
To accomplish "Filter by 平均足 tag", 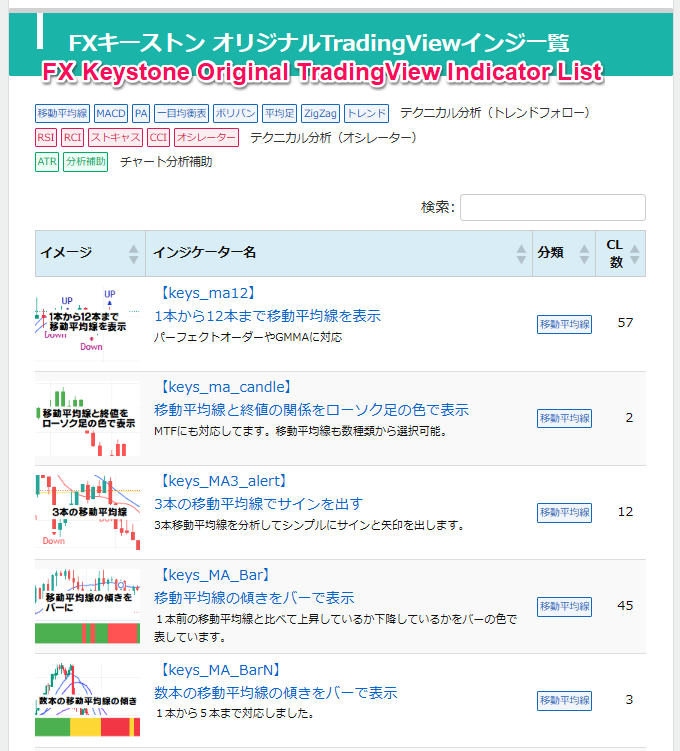I will 280,114.
